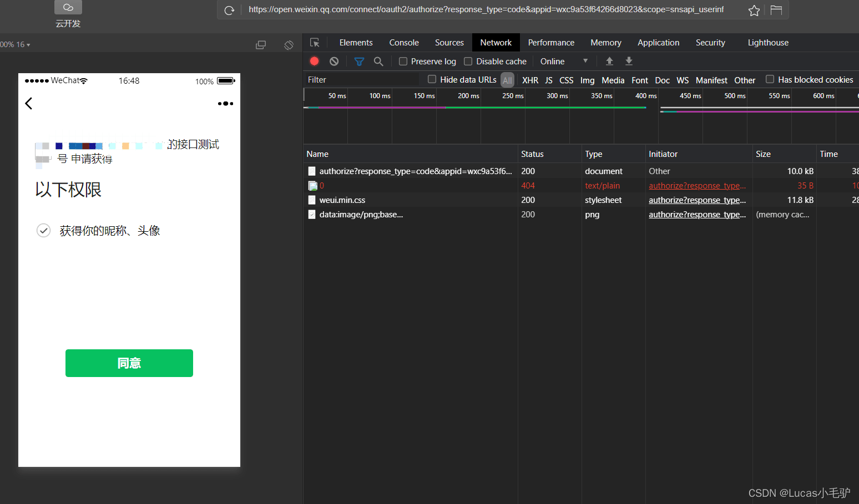Screen dimensions: 859x504
Task: Bookmark this URL with the star icon
Action: (754, 10)
